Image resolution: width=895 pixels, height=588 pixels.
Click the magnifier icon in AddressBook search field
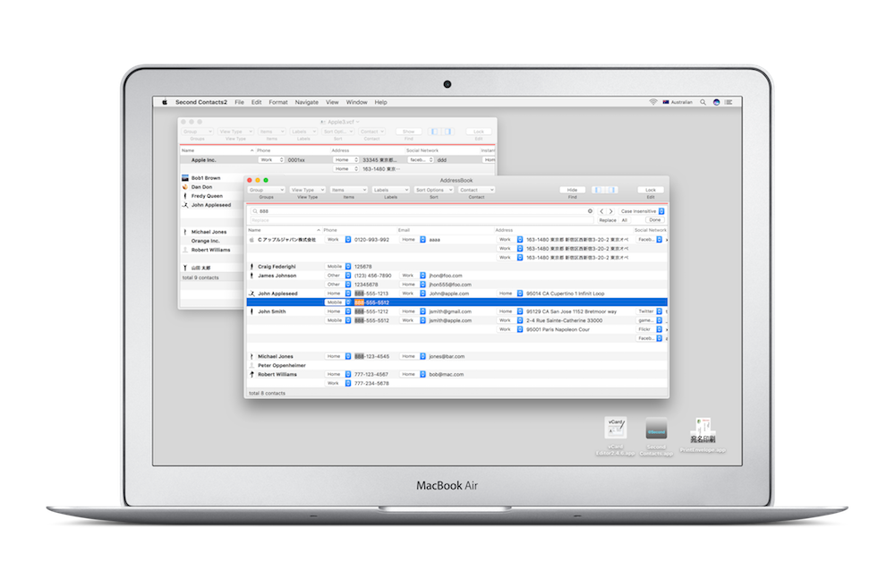point(255,211)
